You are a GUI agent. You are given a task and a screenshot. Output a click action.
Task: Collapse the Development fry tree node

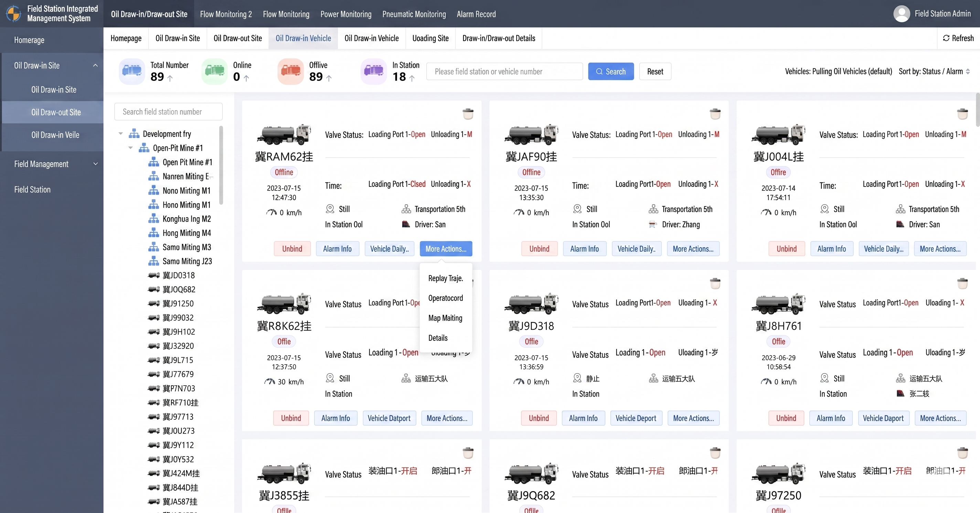coord(120,134)
